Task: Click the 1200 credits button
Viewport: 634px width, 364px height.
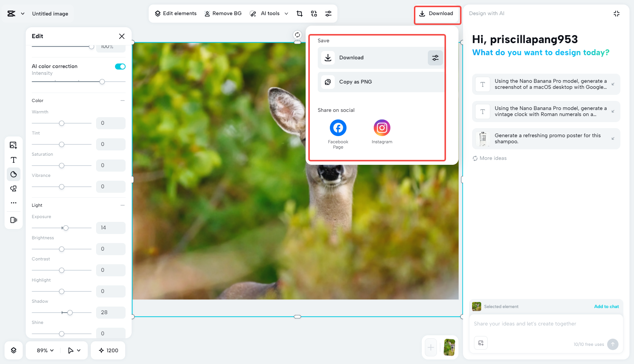Action: (x=108, y=350)
